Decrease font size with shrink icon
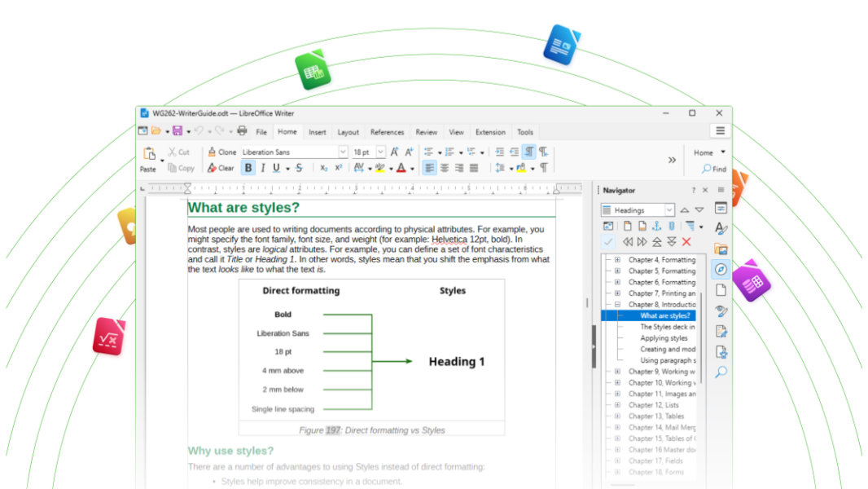 (x=409, y=152)
